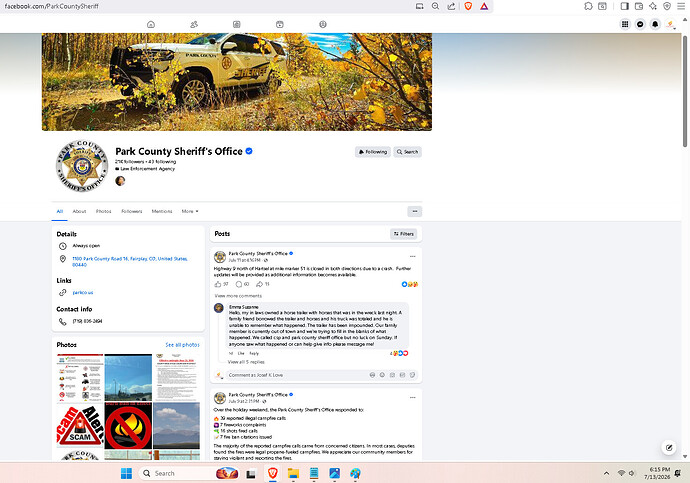Switch to the Photos tab
690x483 pixels.
coord(103,211)
